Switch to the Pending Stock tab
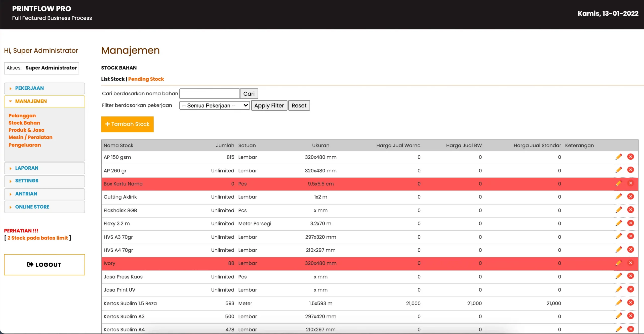Image resolution: width=644 pixels, height=334 pixels. click(x=146, y=79)
